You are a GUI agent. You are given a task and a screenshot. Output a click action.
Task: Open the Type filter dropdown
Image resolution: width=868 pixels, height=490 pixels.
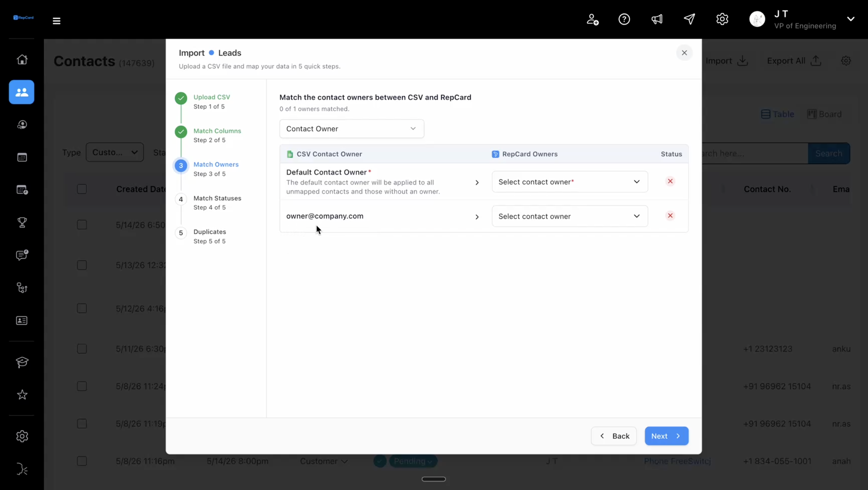(115, 152)
